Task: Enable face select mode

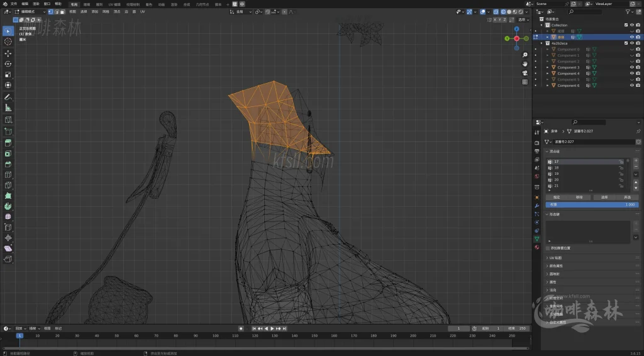Action: click(x=62, y=12)
